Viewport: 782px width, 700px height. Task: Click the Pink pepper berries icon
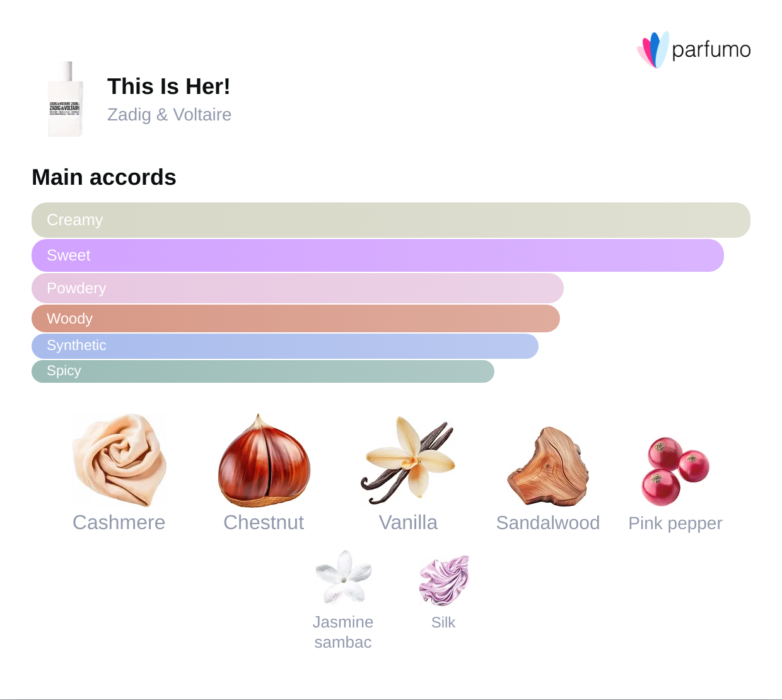pyautogui.click(x=675, y=470)
